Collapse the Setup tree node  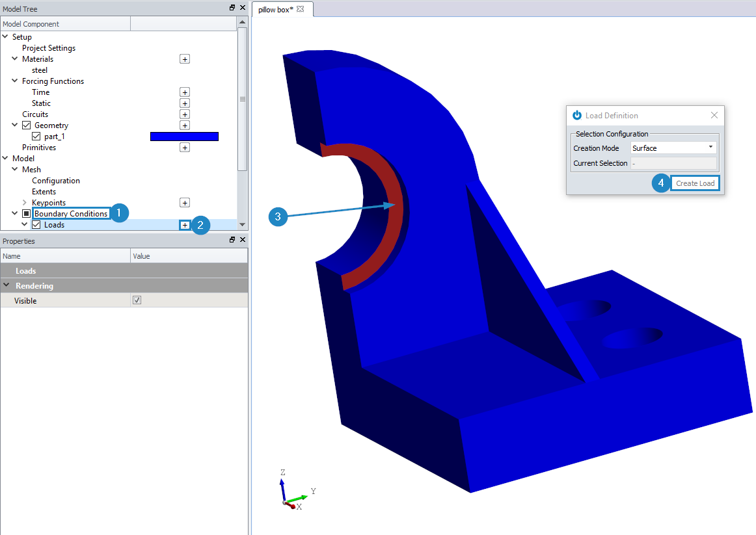click(5, 36)
